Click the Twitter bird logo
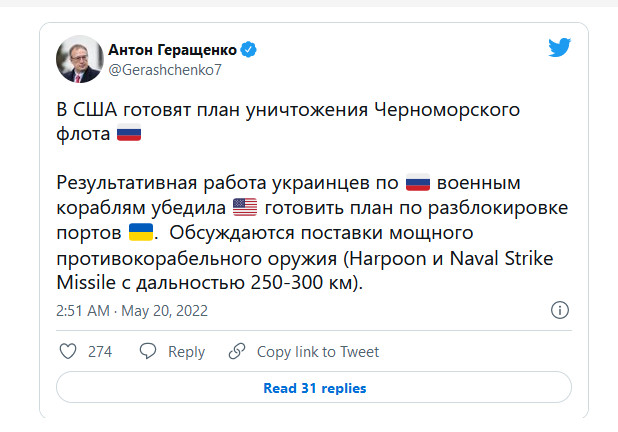The width and height of the screenshot is (618, 432). 559,48
